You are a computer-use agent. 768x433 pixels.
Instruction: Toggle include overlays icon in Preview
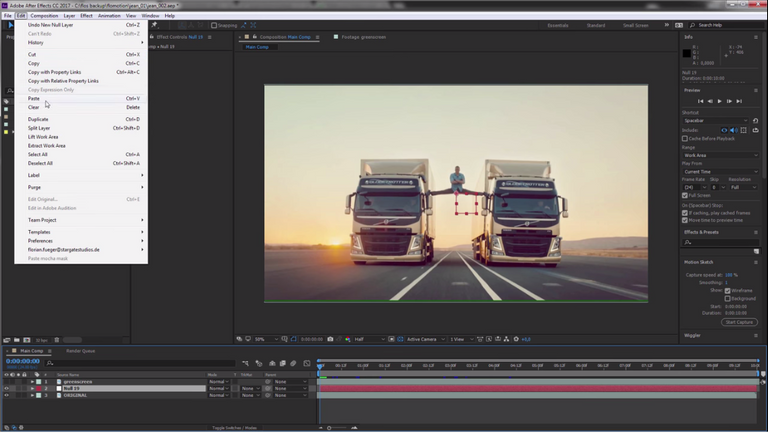[x=744, y=130]
